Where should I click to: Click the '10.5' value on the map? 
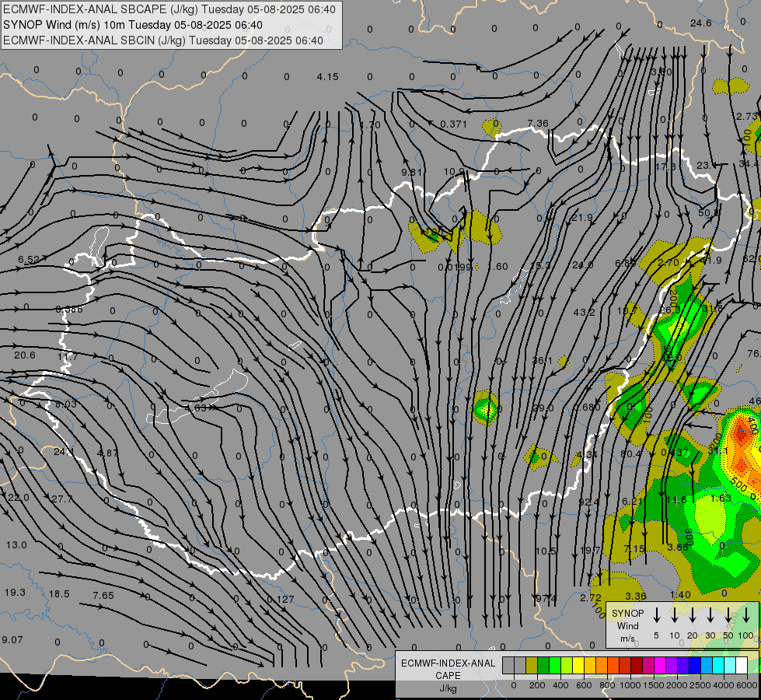(x=546, y=551)
